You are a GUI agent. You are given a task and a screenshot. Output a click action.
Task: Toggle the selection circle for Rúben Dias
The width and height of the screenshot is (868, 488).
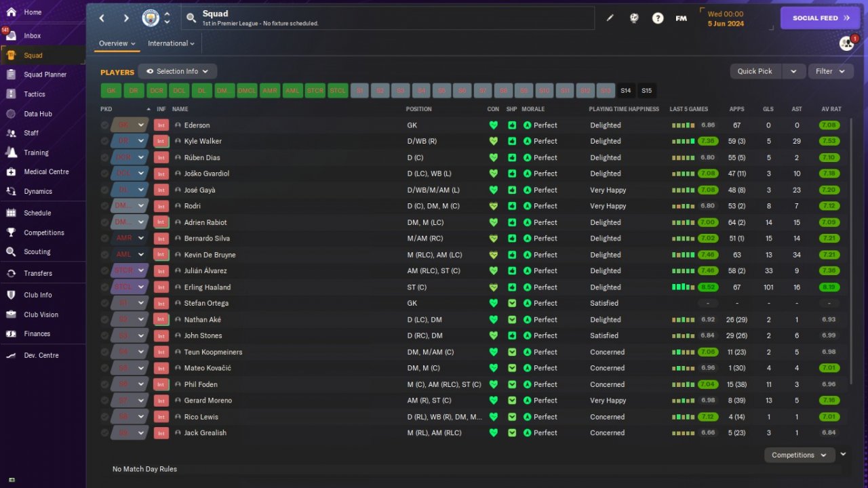pos(104,157)
